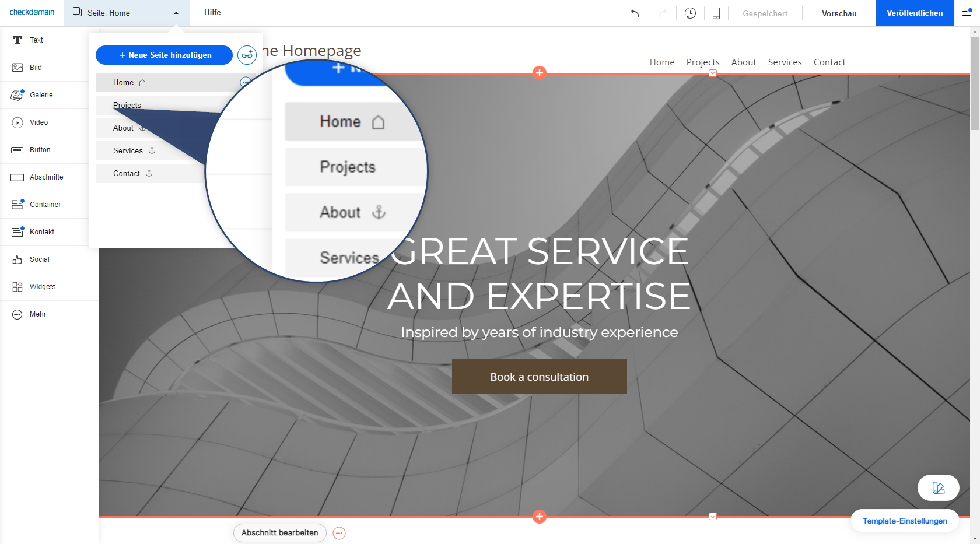The height and width of the screenshot is (544, 980).
Task: Click Neue Seite hinzufügen button
Action: point(164,55)
